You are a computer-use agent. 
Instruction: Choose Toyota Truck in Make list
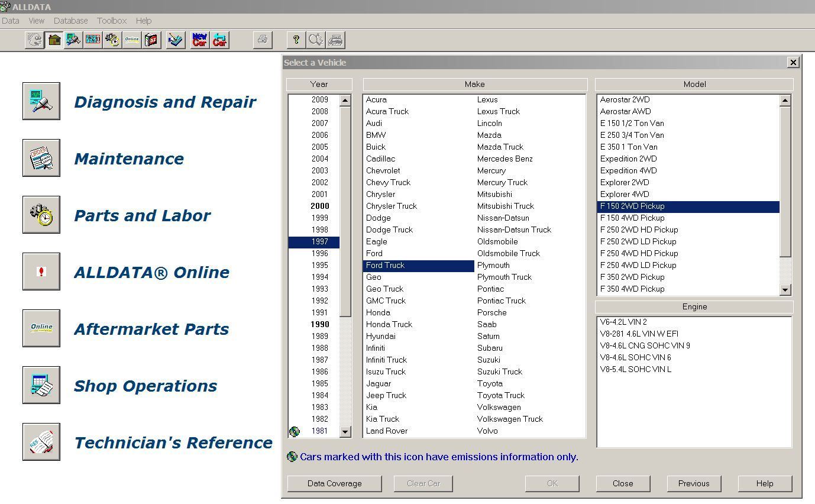(x=500, y=395)
